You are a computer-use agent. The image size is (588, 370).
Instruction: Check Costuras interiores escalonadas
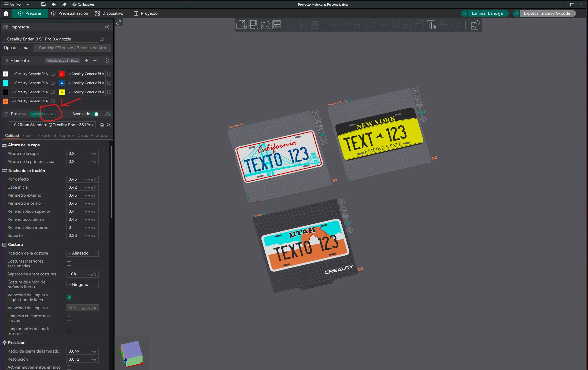[69, 264]
